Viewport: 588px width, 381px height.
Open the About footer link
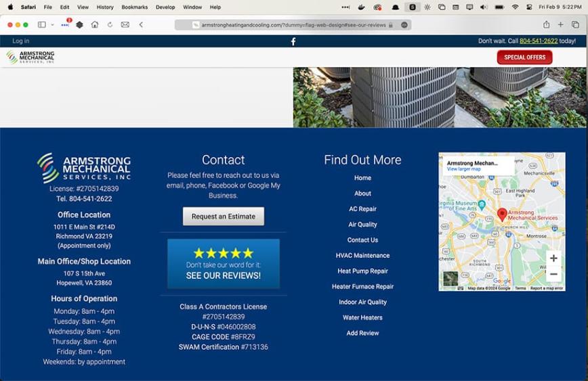coord(362,194)
